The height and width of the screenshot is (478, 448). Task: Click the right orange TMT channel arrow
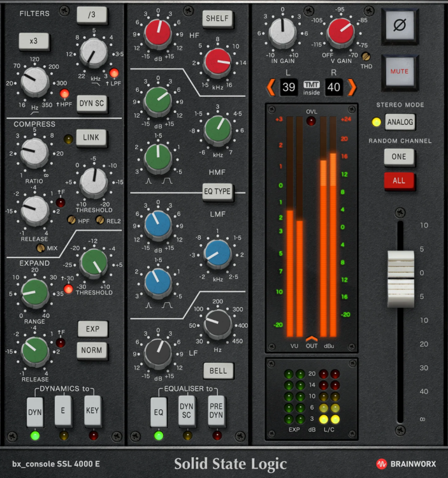click(351, 86)
